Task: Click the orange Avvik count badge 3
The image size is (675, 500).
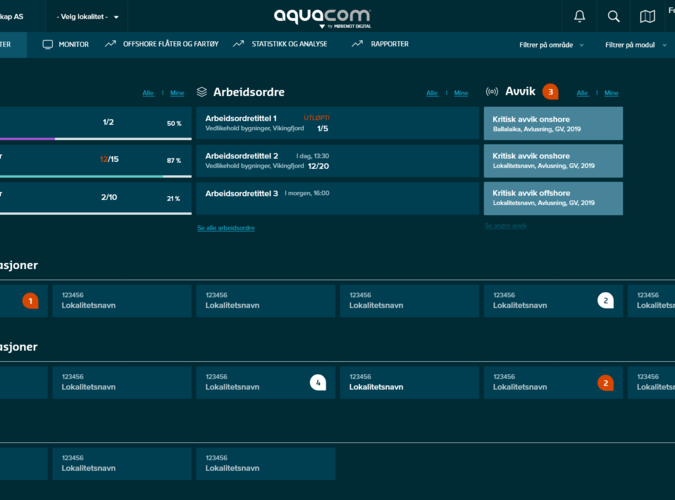Action: coord(550,92)
